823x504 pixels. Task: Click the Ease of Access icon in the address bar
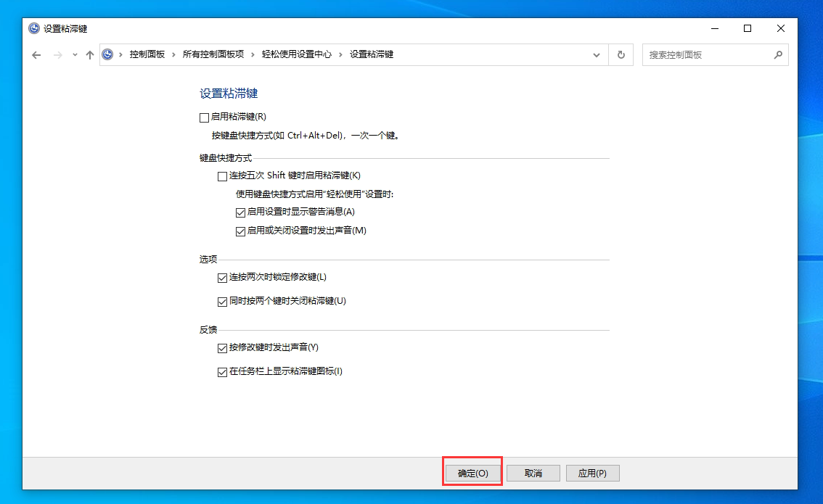pos(107,54)
